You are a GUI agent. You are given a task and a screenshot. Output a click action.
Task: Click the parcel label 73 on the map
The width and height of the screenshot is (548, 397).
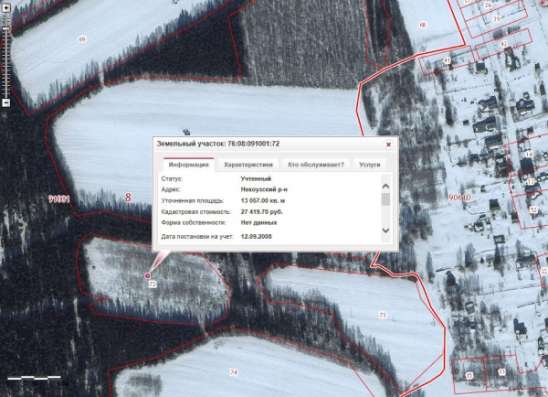click(x=383, y=315)
